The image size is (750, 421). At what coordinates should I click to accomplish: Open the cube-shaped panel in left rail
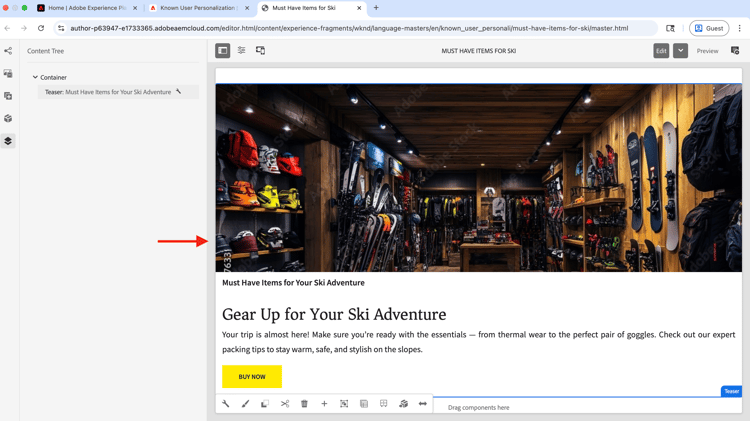coord(8,118)
